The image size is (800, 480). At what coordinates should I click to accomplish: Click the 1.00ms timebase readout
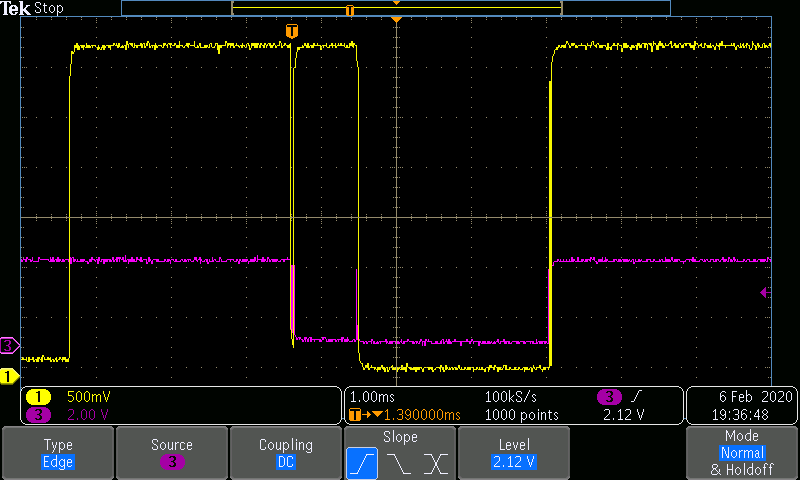(372, 396)
